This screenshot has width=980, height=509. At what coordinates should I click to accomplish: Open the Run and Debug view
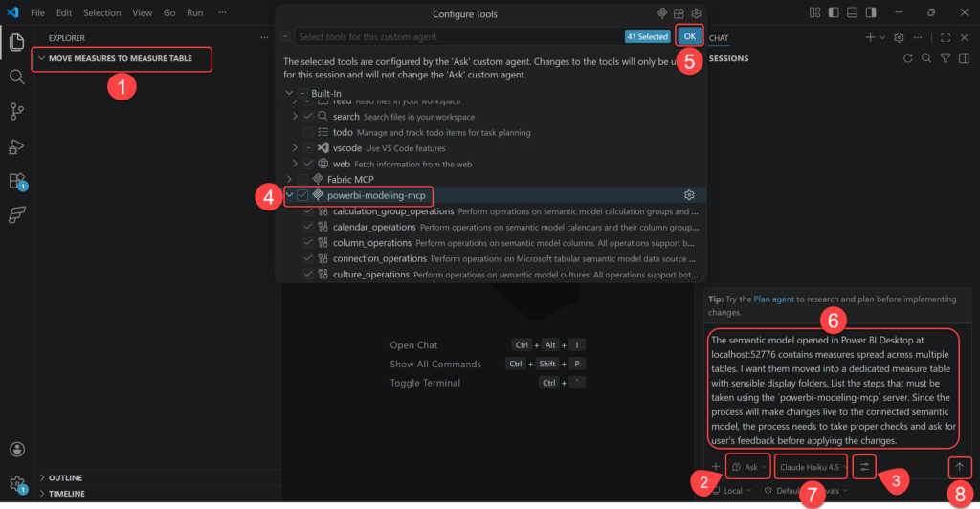[x=17, y=146]
